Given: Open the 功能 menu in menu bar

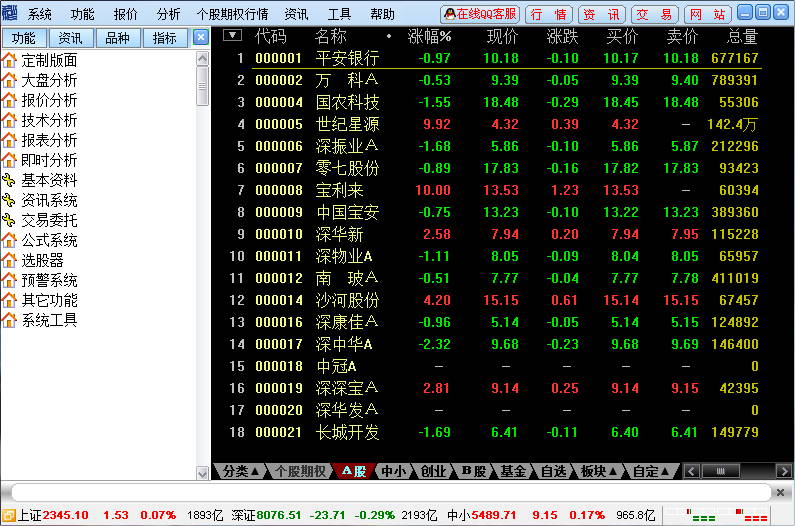Looking at the screenshot, I should (x=83, y=14).
